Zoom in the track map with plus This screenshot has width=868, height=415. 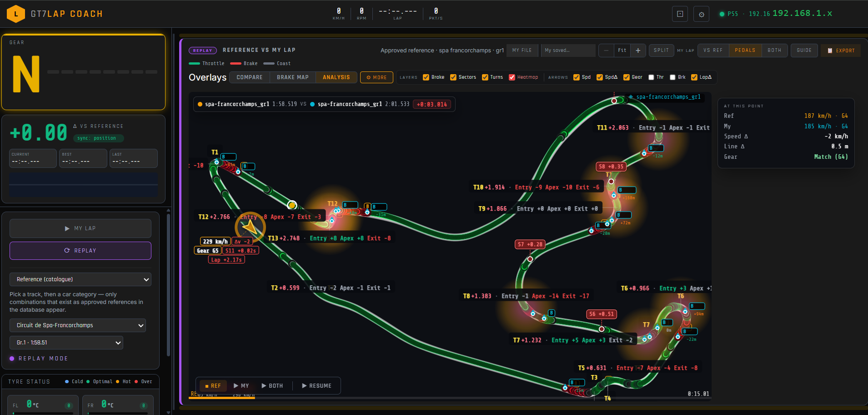tap(638, 51)
